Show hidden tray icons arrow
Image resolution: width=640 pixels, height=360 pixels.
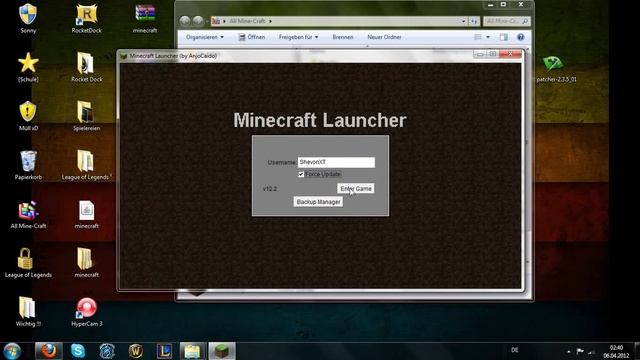pyautogui.click(x=569, y=351)
